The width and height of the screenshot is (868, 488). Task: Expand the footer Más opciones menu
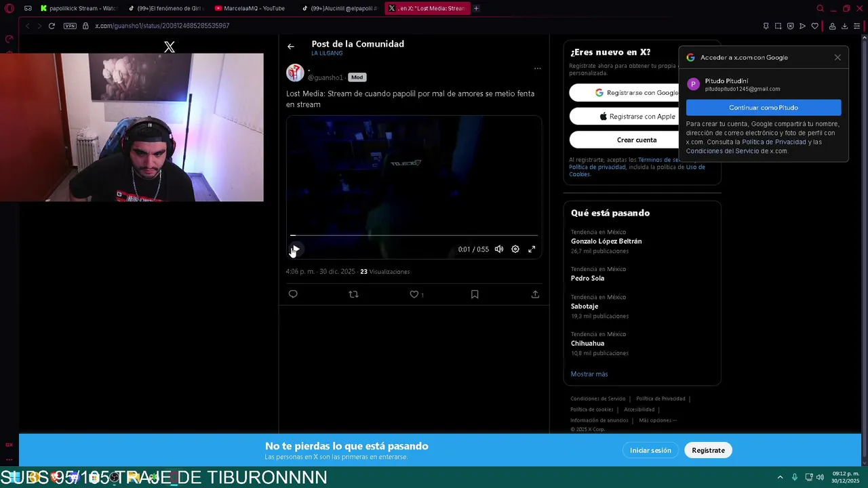coord(658,420)
